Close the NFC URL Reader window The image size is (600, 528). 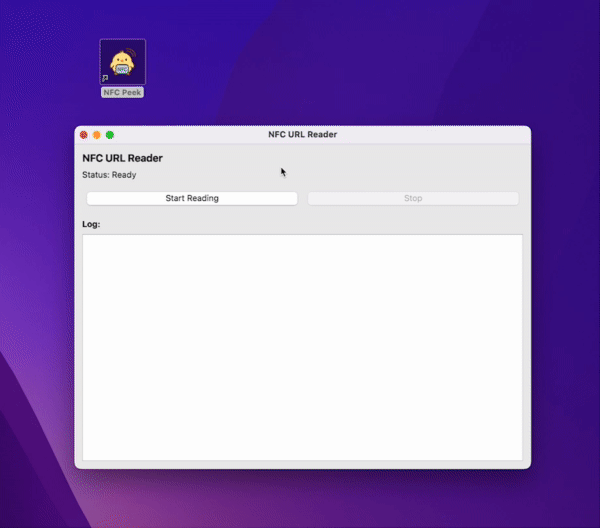point(84,135)
